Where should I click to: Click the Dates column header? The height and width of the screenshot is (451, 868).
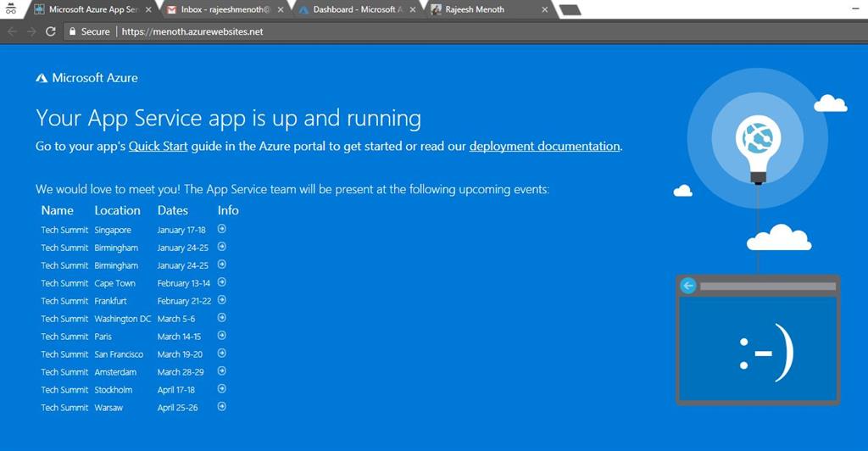173,210
